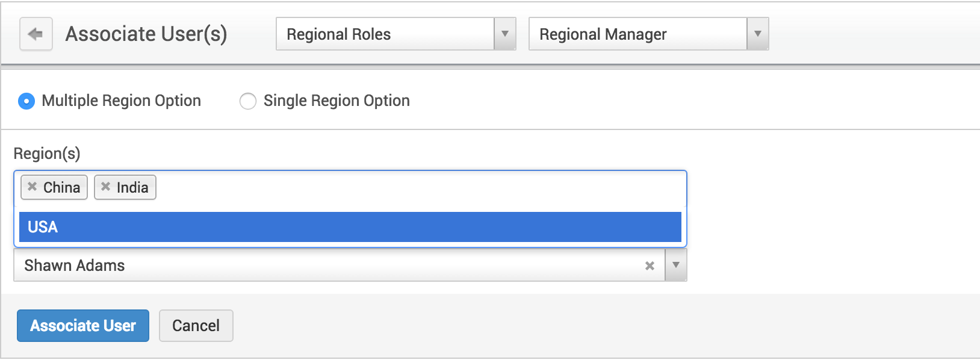Click the Cancel button

pyautogui.click(x=196, y=326)
